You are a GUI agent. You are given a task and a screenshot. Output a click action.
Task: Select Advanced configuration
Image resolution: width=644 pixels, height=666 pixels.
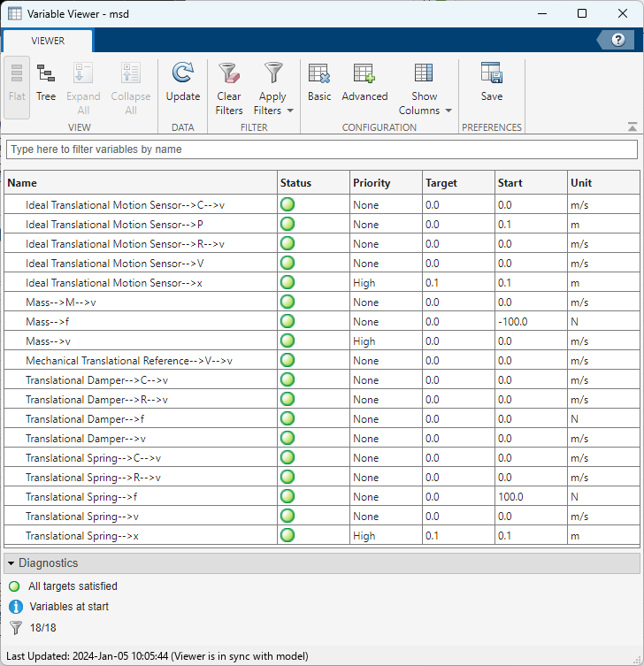[364, 83]
